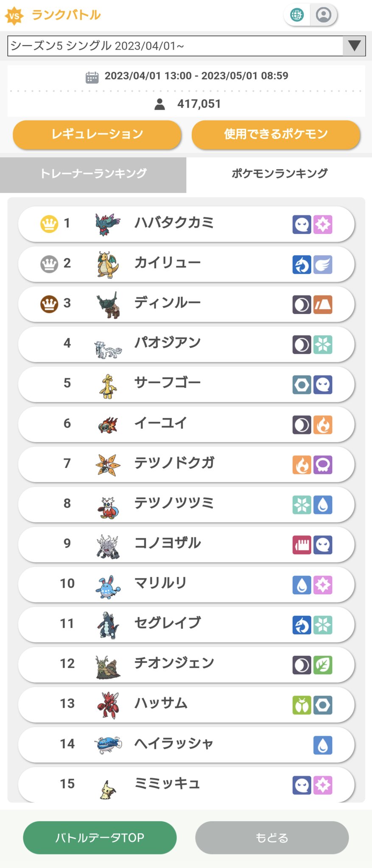Select the ポケモンランキング tab
This screenshot has height=868, width=372.
pyautogui.click(x=279, y=175)
